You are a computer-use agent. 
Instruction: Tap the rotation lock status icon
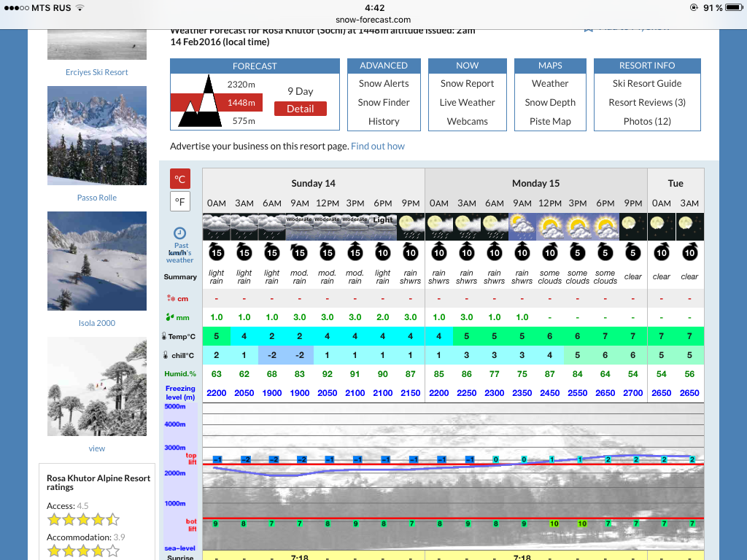(x=694, y=7)
